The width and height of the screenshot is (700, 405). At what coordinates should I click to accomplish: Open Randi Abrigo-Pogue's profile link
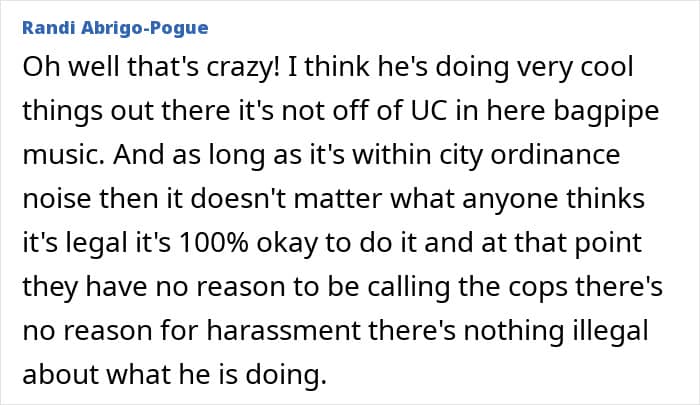pyautogui.click(x=115, y=28)
